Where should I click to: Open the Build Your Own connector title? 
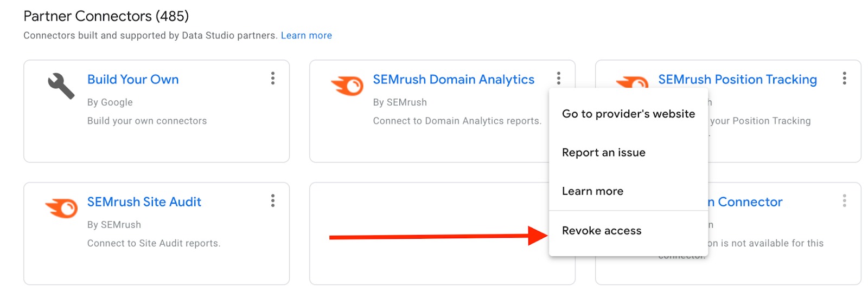point(133,80)
